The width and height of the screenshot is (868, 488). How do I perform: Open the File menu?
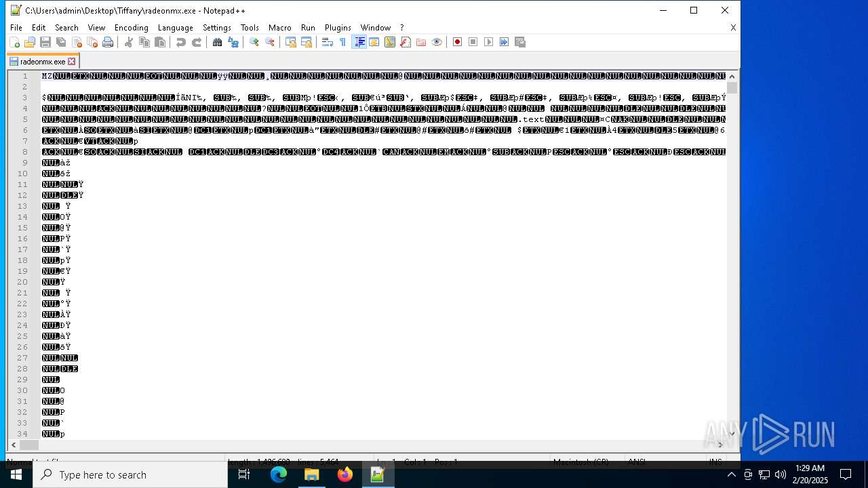16,28
